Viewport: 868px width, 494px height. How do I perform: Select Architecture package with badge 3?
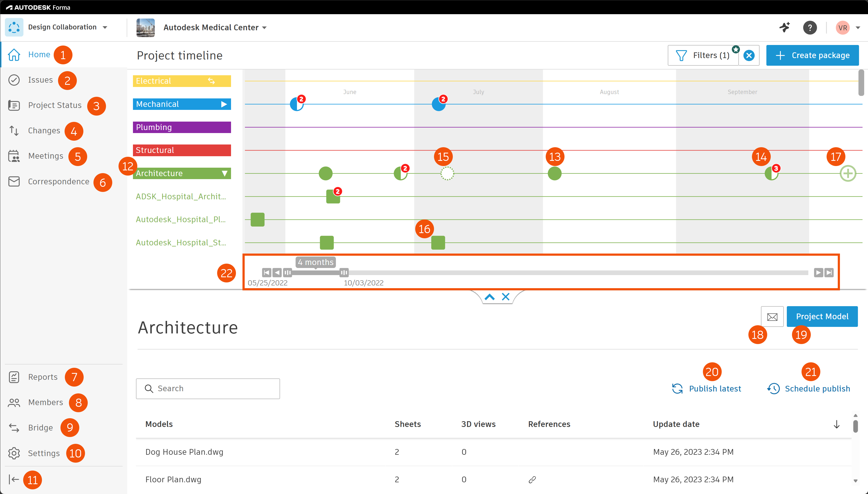point(771,173)
